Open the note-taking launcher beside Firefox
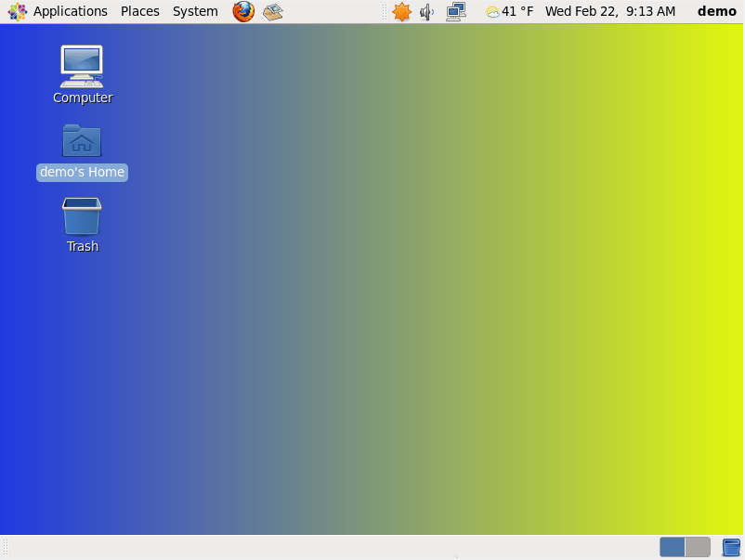745x560 pixels. (x=272, y=11)
